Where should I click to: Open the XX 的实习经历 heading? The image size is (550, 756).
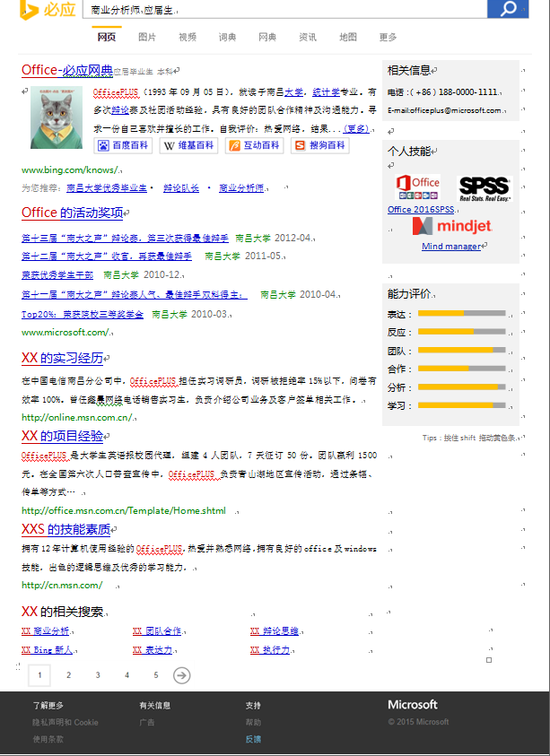click(x=62, y=358)
